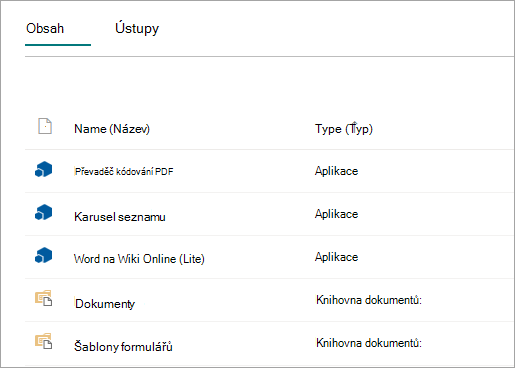Viewport: 515px width, 368px height.
Task: Click the file type icon column header
Action: coord(45,126)
